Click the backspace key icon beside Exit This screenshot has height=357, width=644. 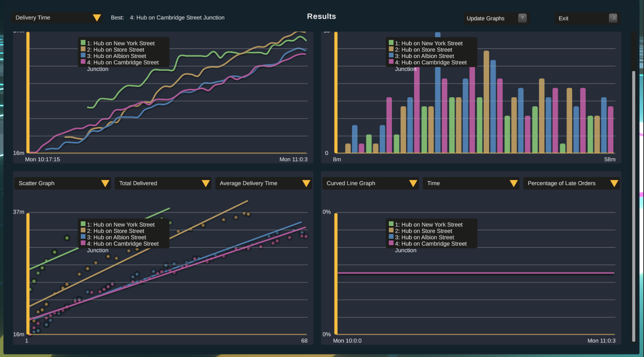pos(613,18)
